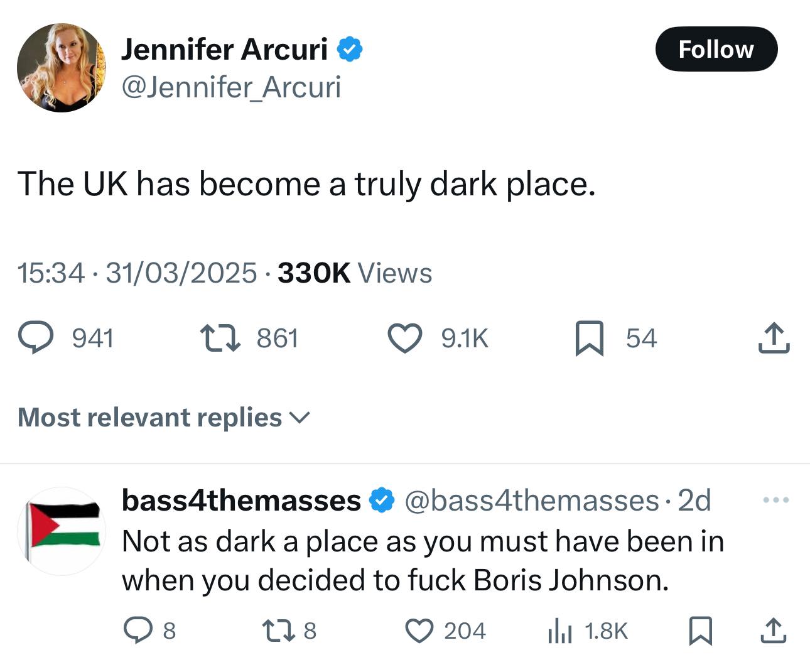Image resolution: width=810 pixels, height=672 pixels.
Task: Share the main post via share icon
Action: coord(773,338)
